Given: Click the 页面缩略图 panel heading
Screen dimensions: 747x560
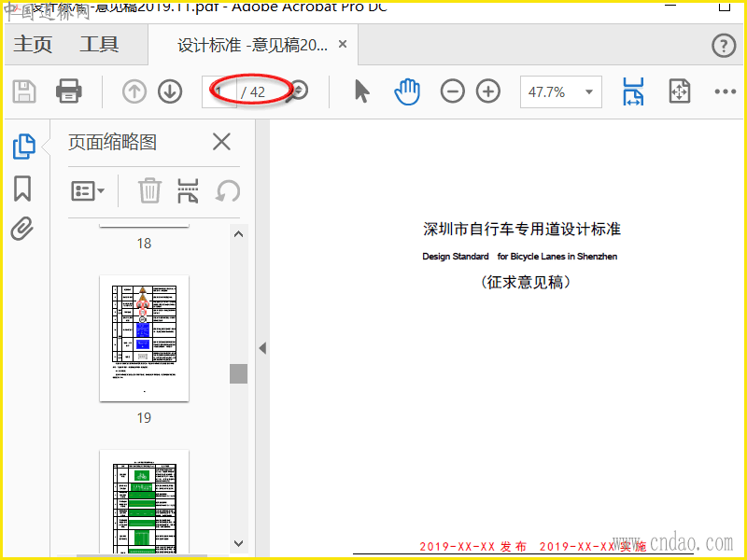Looking at the screenshot, I should coord(112,142).
